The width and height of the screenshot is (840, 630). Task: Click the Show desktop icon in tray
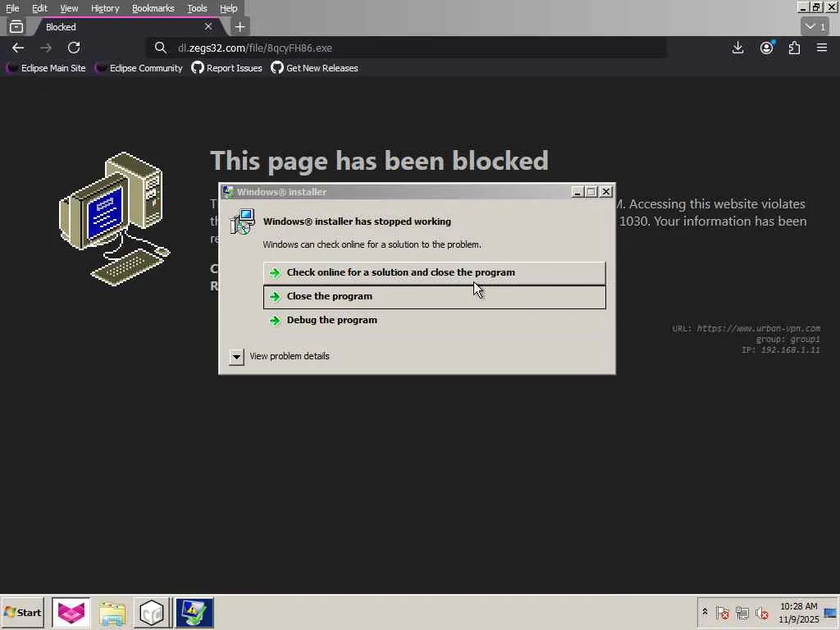click(x=831, y=612)
